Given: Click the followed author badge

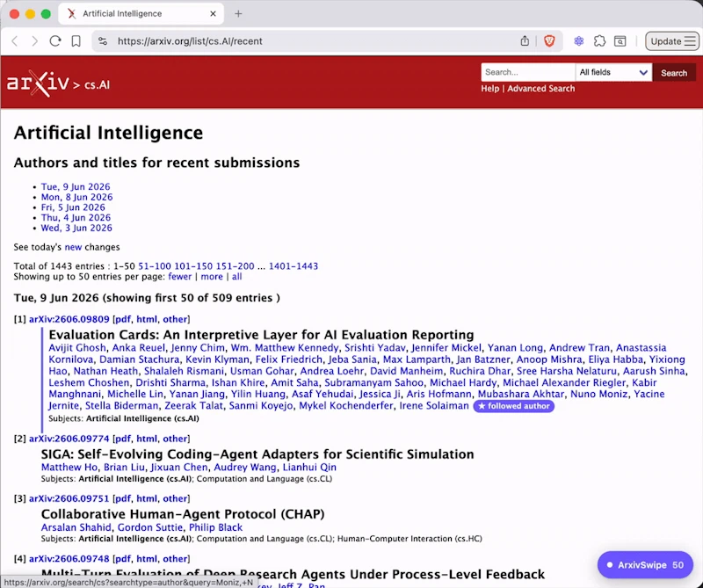Looking at the screenshot, I should (x=514, y=406).
